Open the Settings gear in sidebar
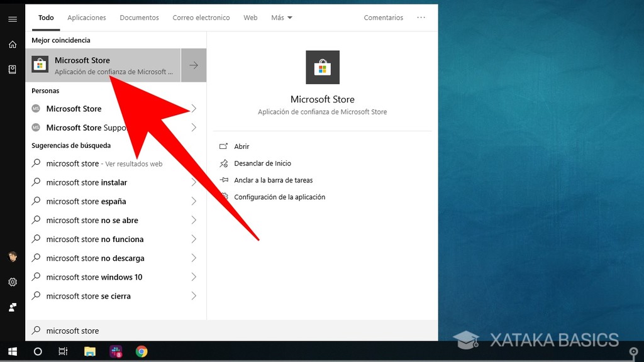Image resolution: width=644 pixels, height=362 pixels. pyautogui.click(x=13, y=282)
